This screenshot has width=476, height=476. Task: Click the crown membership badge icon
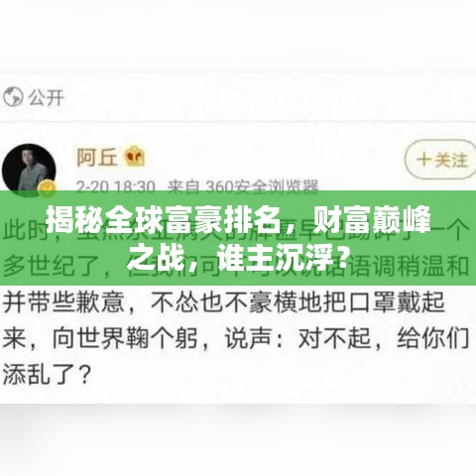click(x=135, y=157)
